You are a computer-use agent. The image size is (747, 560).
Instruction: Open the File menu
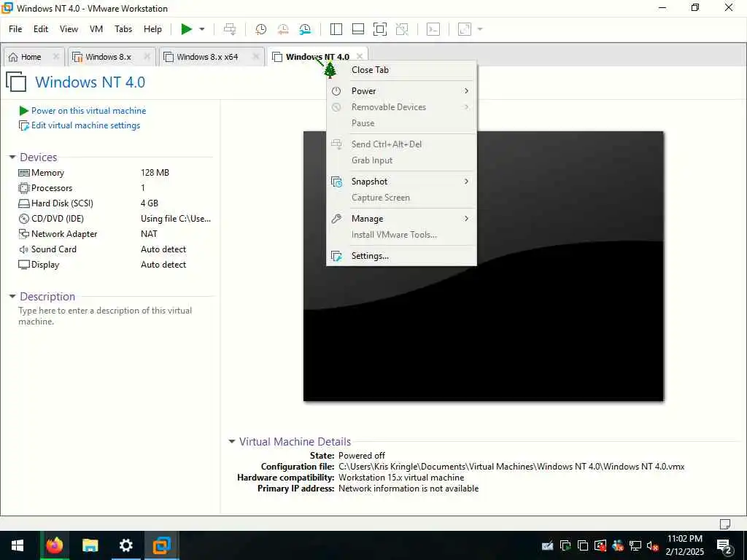(x=15, y=29)
